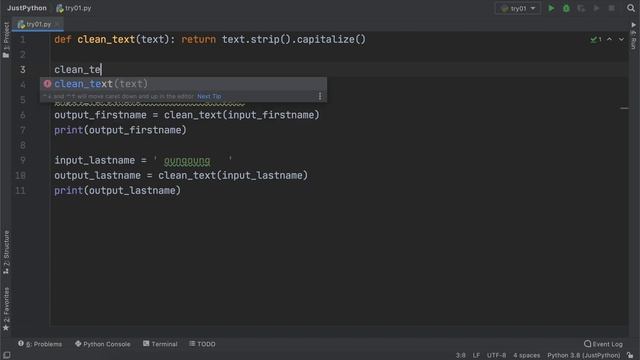
Task: Change LF line separator setting
Action: tap(476, 356)
